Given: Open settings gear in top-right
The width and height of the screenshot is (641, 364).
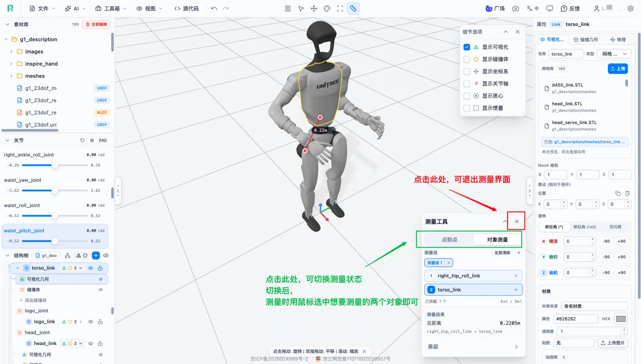Looking at the screenshot, I should point(631,8).
